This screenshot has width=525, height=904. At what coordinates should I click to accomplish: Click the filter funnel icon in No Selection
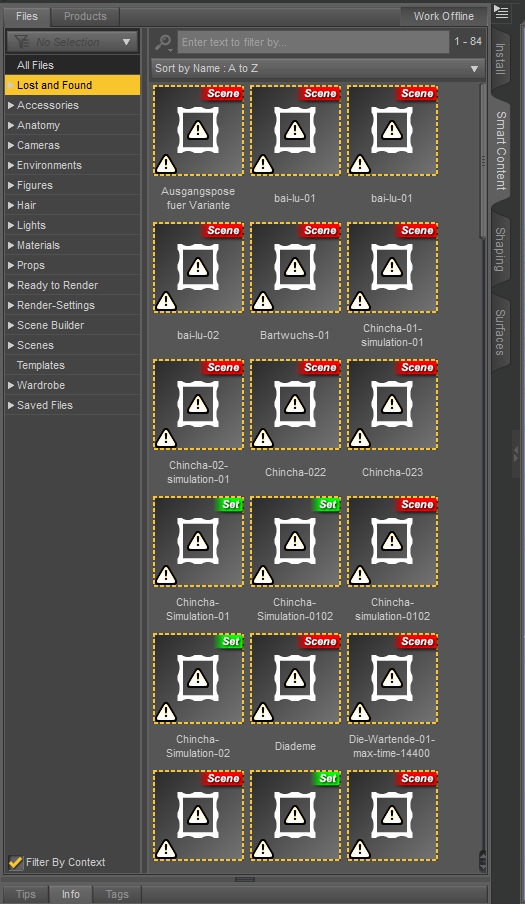click(x=21, y=42)
